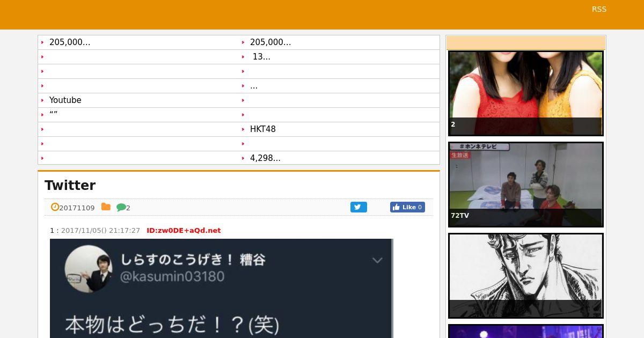The image size is (644, 338).
Task: Click the chevron dropdown in tweet screenshot
Action: tap(377, 260)
